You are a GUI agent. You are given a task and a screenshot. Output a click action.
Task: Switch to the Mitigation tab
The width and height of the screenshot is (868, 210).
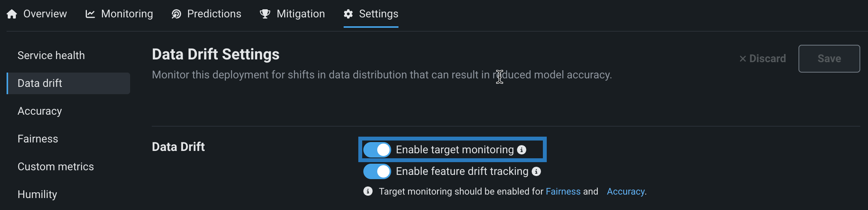pyautogui.click(x=300, y=14)
